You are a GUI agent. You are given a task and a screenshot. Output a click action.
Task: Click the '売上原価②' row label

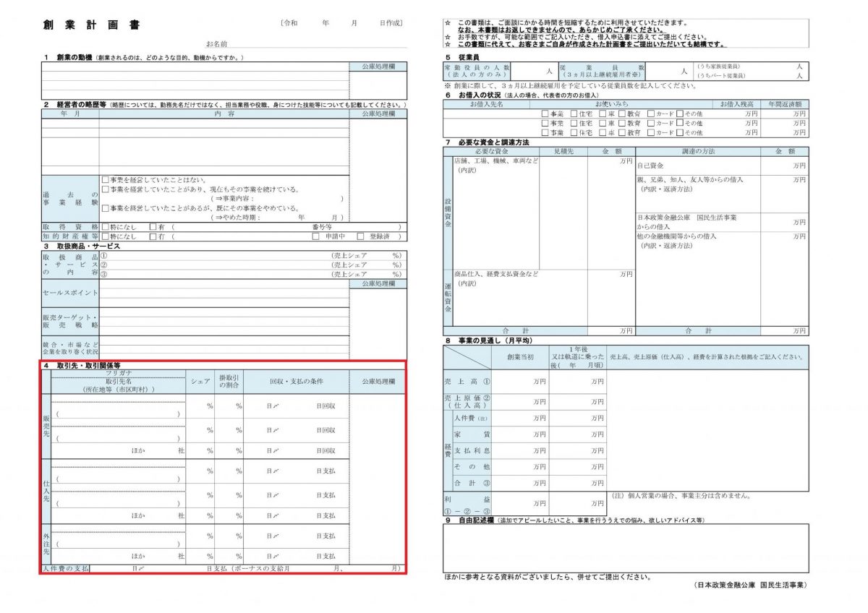pos(467,401)
